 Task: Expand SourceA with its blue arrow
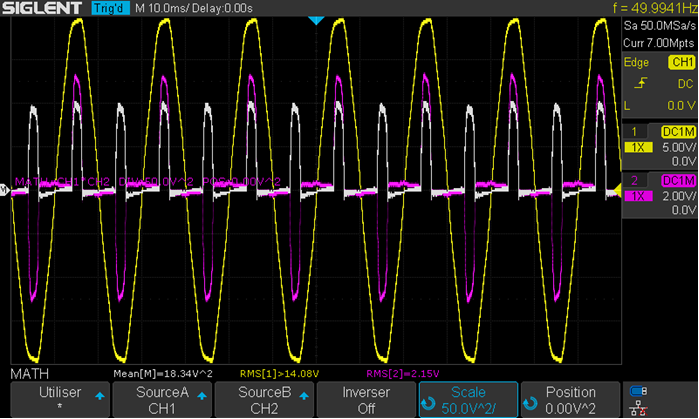coord(202,396)
